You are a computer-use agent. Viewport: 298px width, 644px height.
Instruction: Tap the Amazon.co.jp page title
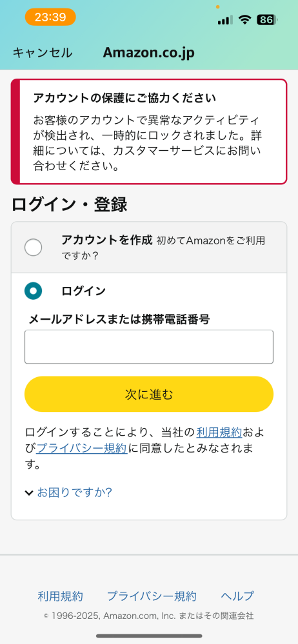148,53
